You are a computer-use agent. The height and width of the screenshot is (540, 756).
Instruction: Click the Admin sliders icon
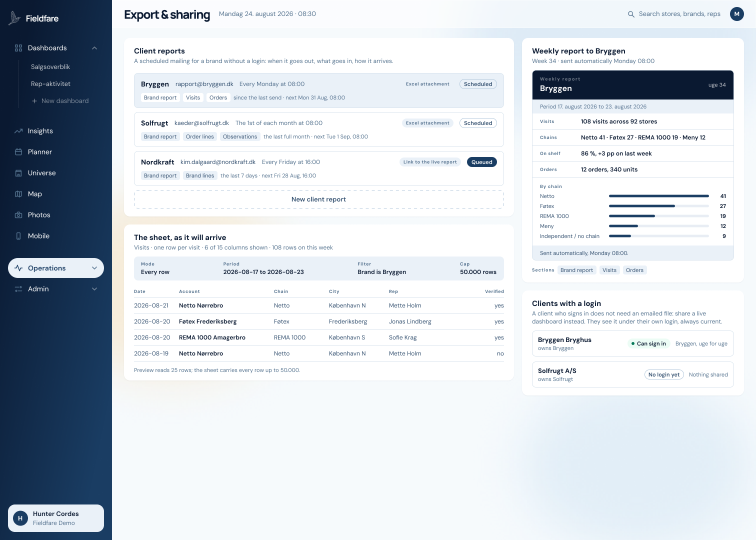click(x=18, y=289)
